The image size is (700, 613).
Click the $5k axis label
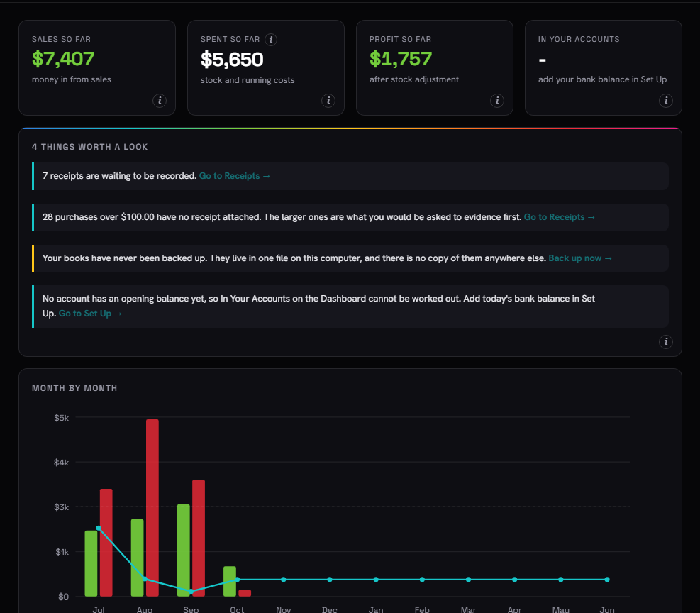(x=62, y=418)
